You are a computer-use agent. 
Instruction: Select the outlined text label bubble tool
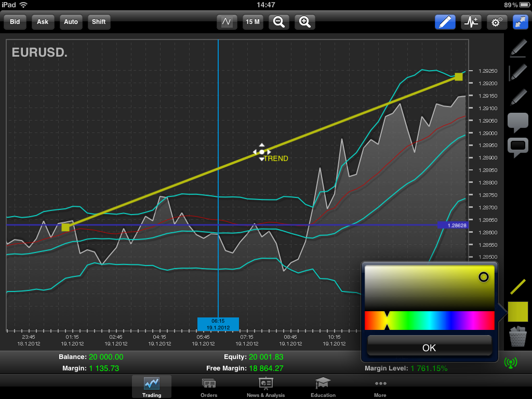pyautogui.click(x=517, y=148)
